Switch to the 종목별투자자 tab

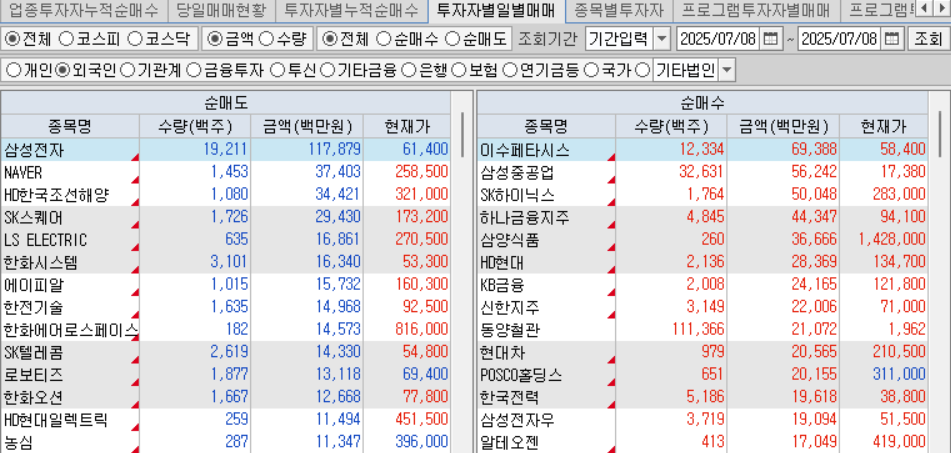(619, 10)
